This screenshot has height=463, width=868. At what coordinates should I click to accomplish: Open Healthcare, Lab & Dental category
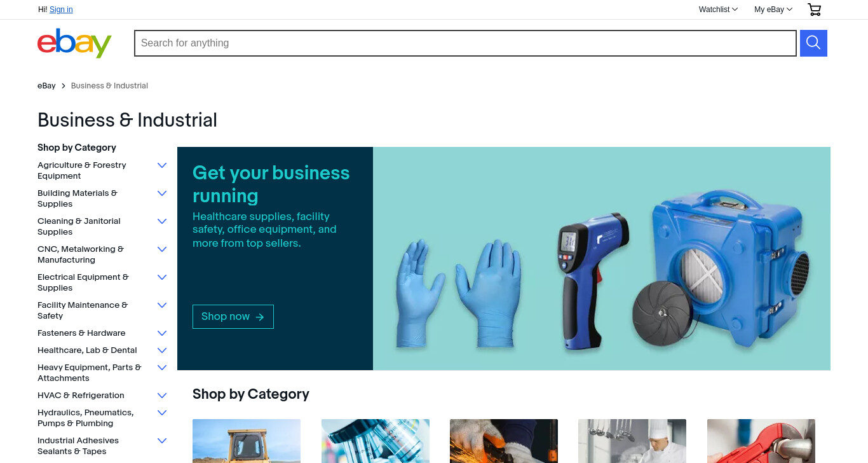click(x=87, y=350)
